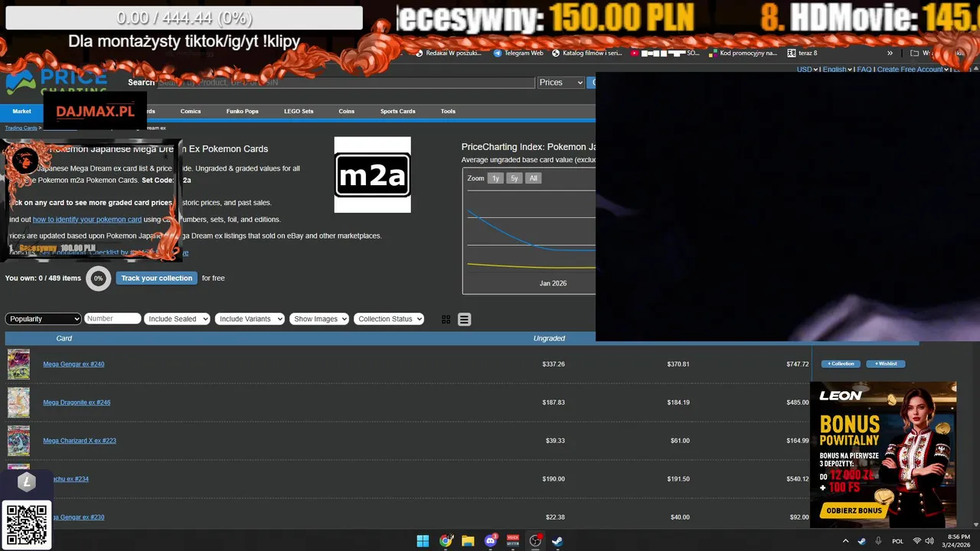Open Trading Cards breadcrumb link

[21, 128]
